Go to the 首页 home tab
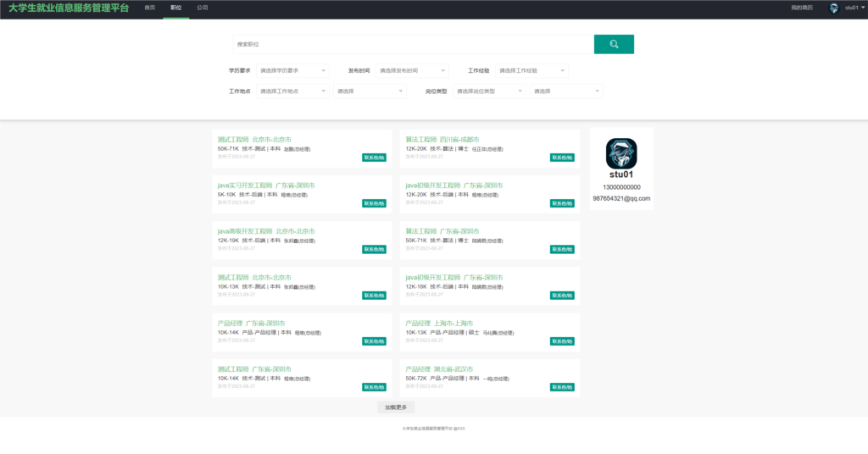 click(x=150, y=8)
